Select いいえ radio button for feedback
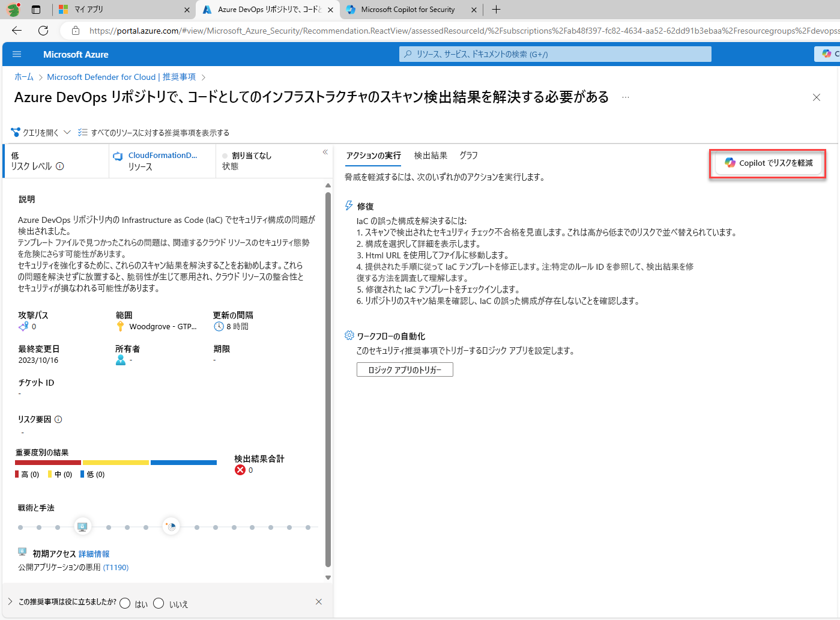This screenshot has height=620, width=840. coord(159,603)
